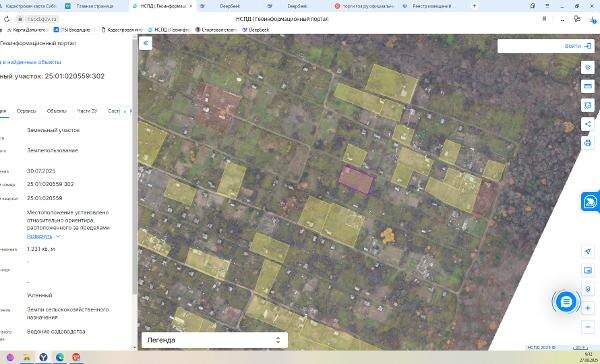Zoom out with the minus button
Screen dimensions: 600x364
point(588,326)
